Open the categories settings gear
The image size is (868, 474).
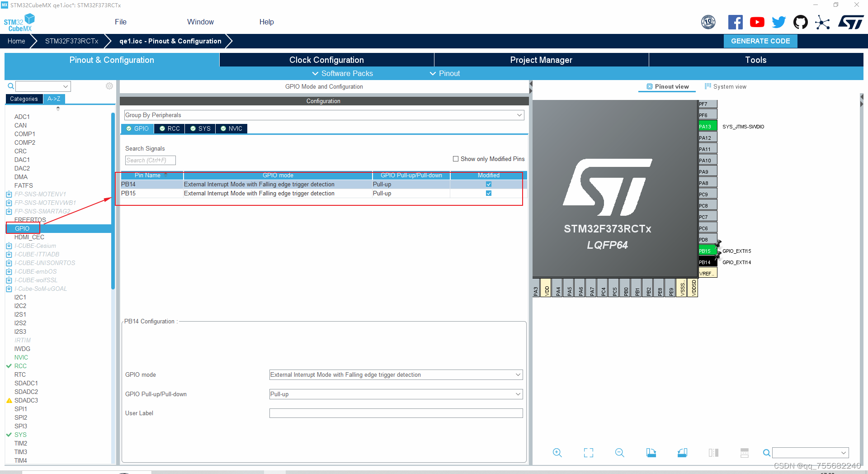tap(109, 86)
